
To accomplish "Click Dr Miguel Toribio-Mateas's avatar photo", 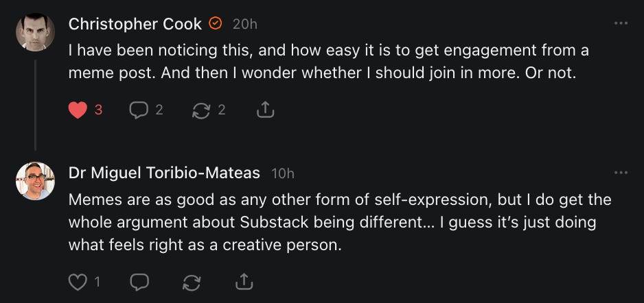I will point(35,181).
